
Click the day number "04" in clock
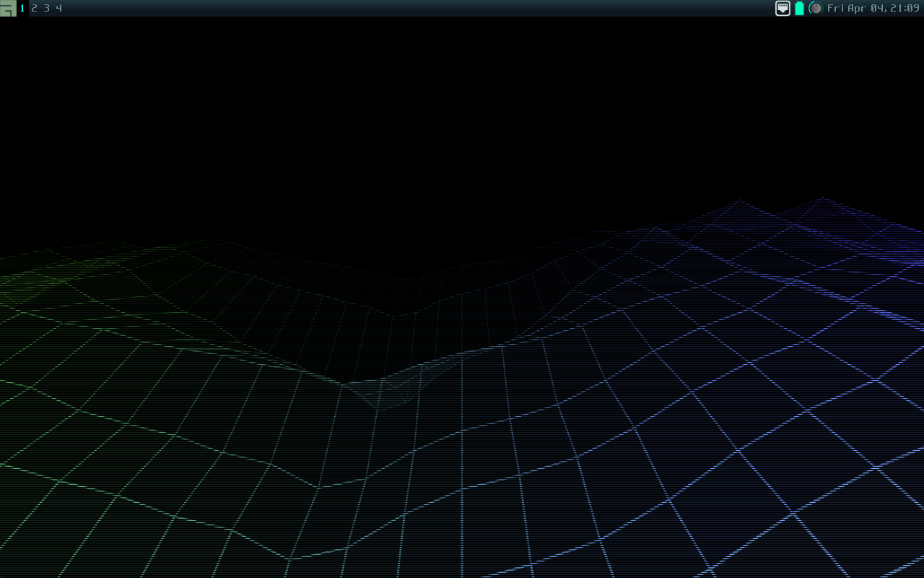tap(878, 8)
